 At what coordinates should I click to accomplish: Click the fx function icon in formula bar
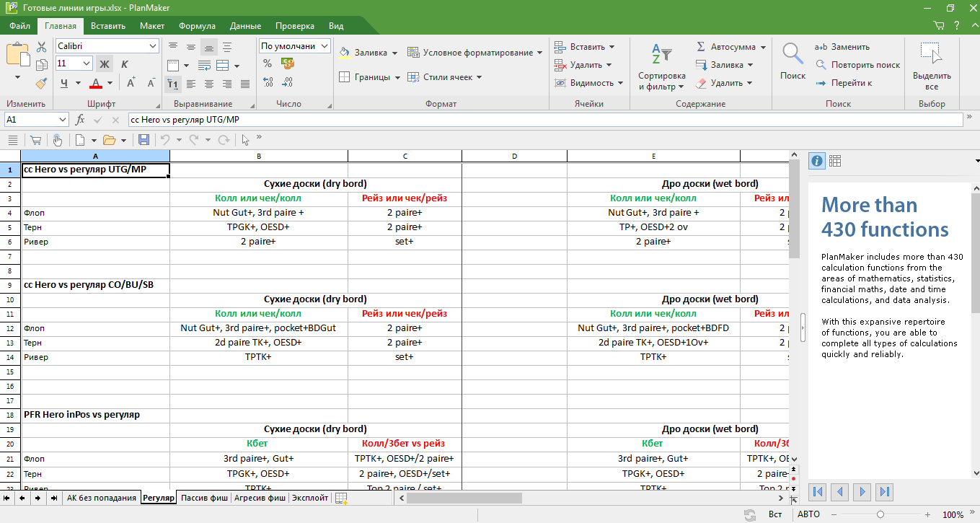pyautogui.click(x=81, y=120)
